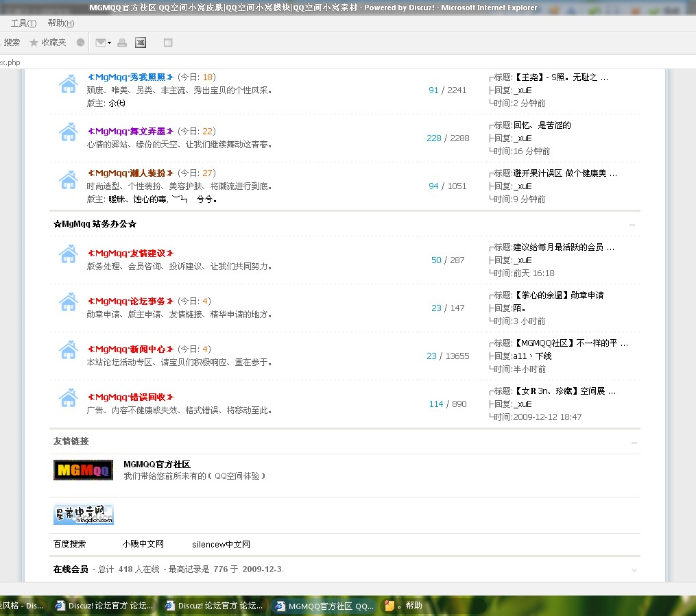Viewport: 696px width, 616px height.
Task: Collapse the 友情链接 section
Action: coord(634,443)
